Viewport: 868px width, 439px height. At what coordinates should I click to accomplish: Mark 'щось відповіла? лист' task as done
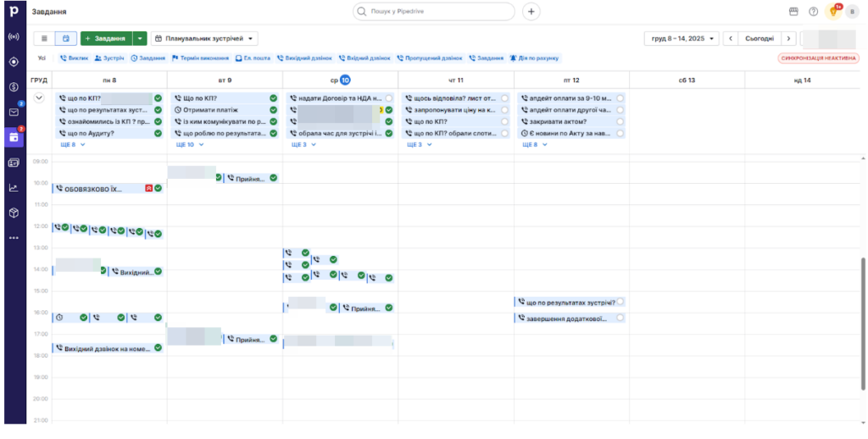coord(504,98)
